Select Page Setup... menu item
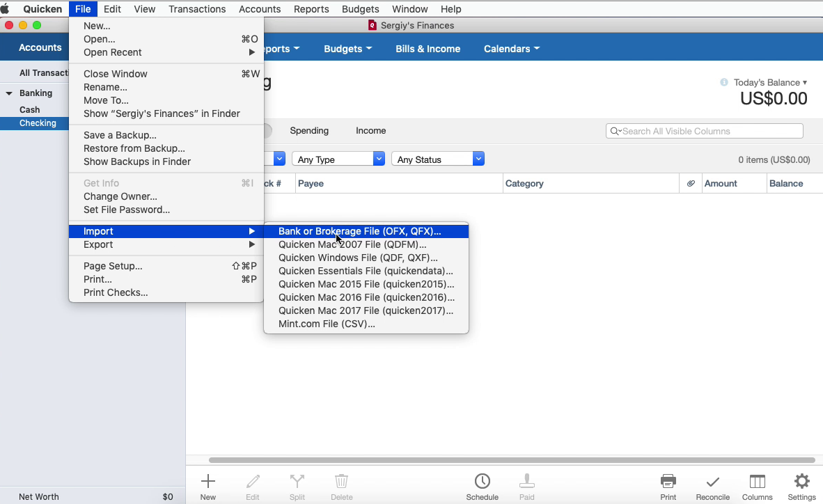 click(166, 266)
